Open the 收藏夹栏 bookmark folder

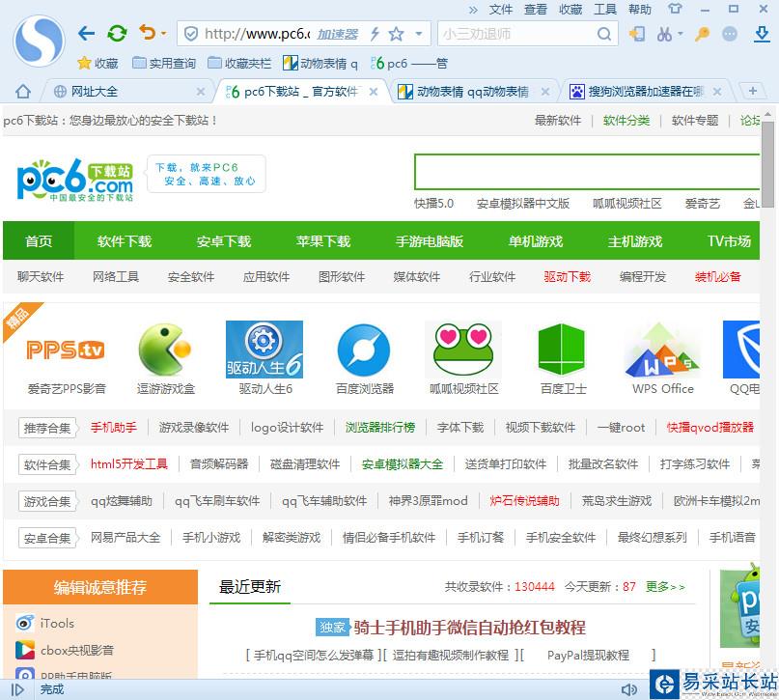tap(239, 63)
